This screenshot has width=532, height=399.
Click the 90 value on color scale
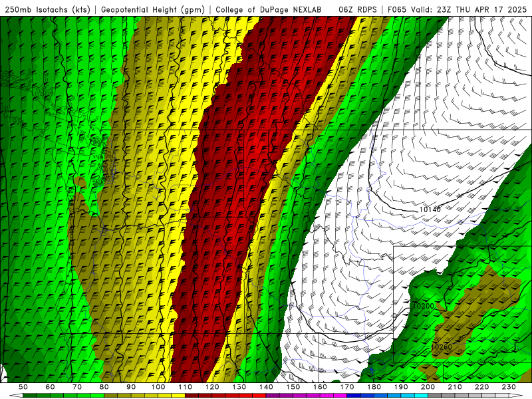(x=131, y=387)
